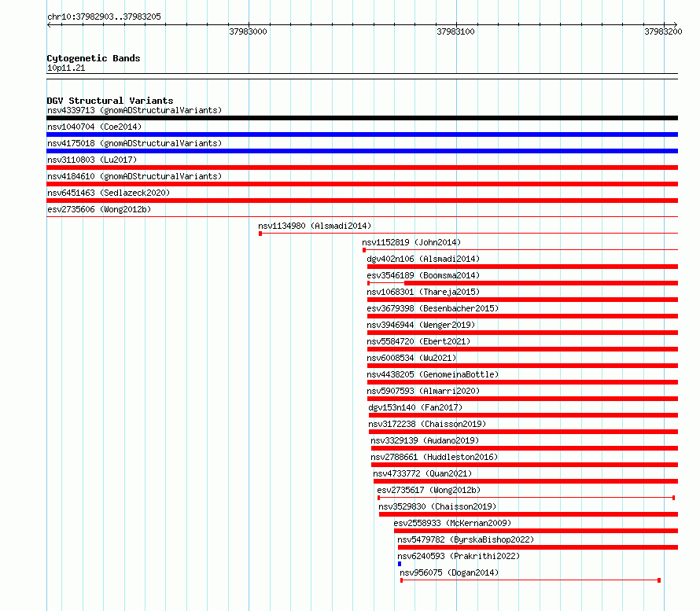Click the red bar under nsv4438205
This screenshot has width=700, height=611.
522,382
